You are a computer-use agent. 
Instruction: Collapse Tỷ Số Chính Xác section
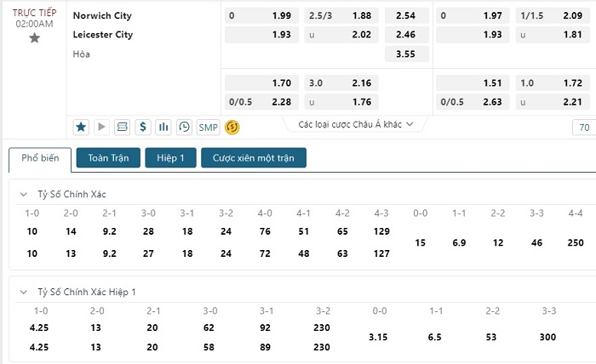pos(24,195)
